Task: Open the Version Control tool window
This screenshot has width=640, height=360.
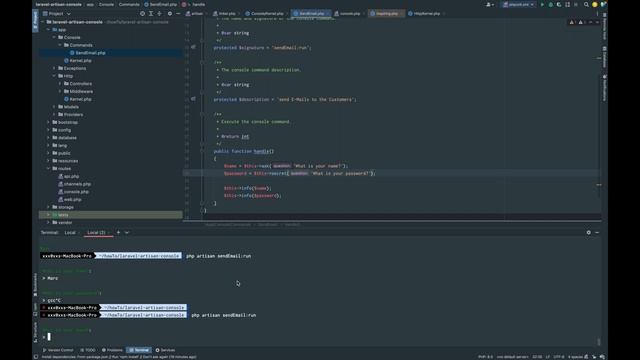Action: click(x=58, y=350)
